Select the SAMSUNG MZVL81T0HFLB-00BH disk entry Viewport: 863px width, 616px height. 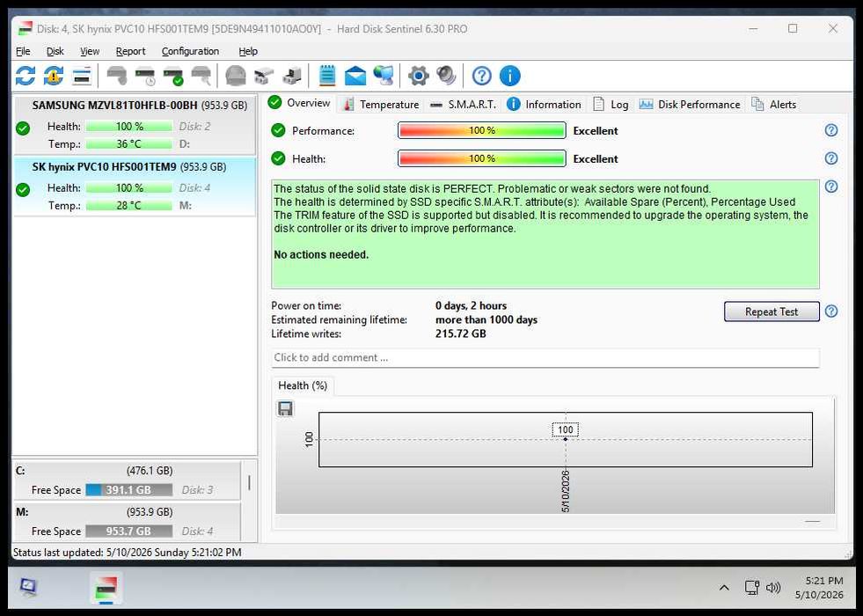click(x=135, y=125)
